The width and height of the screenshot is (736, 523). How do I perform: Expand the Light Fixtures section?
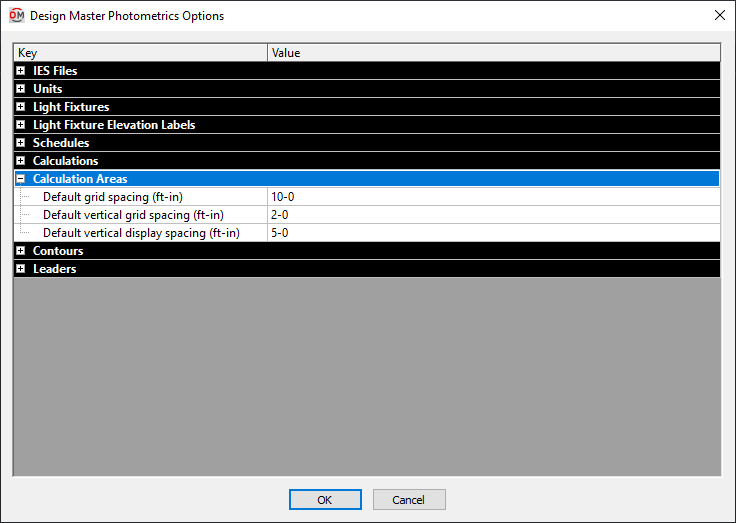click(x=21, y=107)
